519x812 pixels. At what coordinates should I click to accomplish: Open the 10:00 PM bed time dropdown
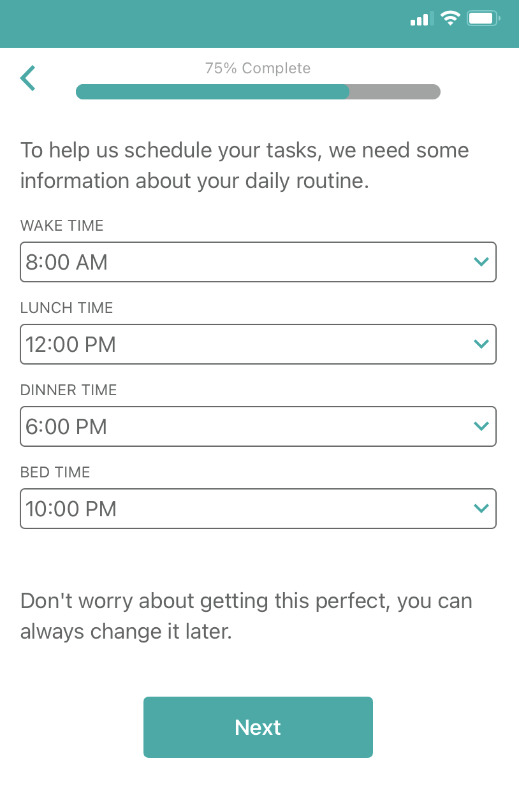tap(258, 509)
